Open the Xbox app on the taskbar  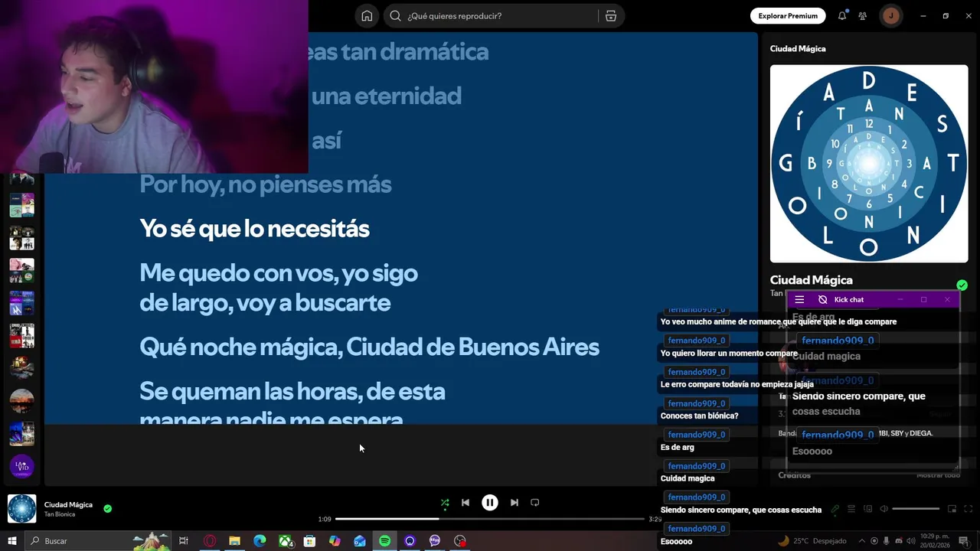coord(285,541)
